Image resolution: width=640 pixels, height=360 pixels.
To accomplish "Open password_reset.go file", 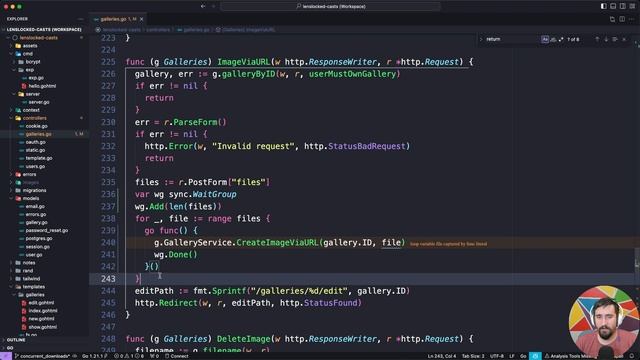I will click(x=47, y=231).
